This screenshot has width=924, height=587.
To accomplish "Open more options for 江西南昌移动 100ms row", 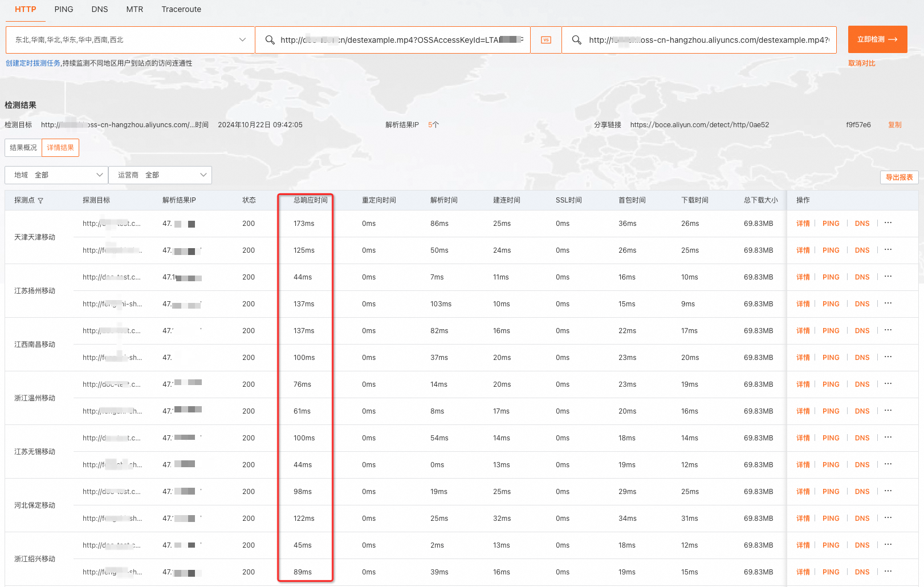I will [x=888, y=357].
